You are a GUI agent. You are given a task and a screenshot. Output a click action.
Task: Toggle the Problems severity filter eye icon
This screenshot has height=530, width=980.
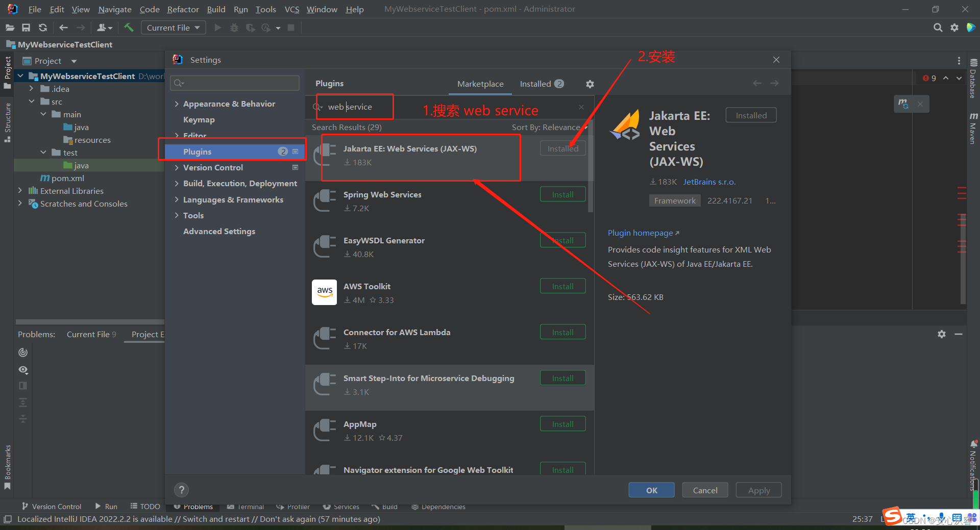click(23, 370)
